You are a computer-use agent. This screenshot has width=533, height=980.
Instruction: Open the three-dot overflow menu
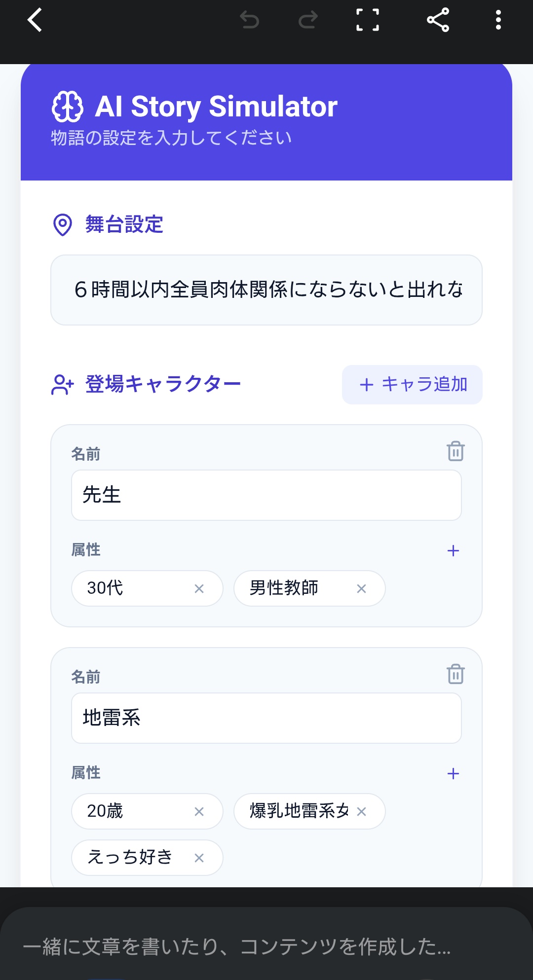498,20
